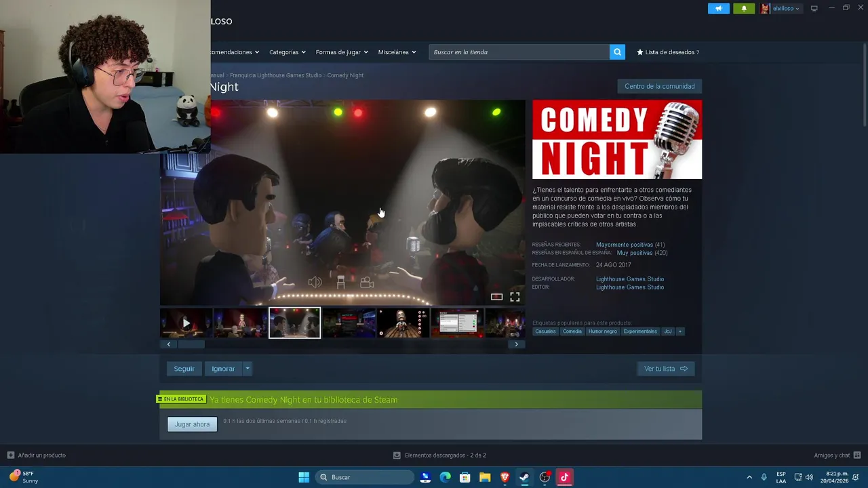Select the Comedia tag

pos(572,331)
